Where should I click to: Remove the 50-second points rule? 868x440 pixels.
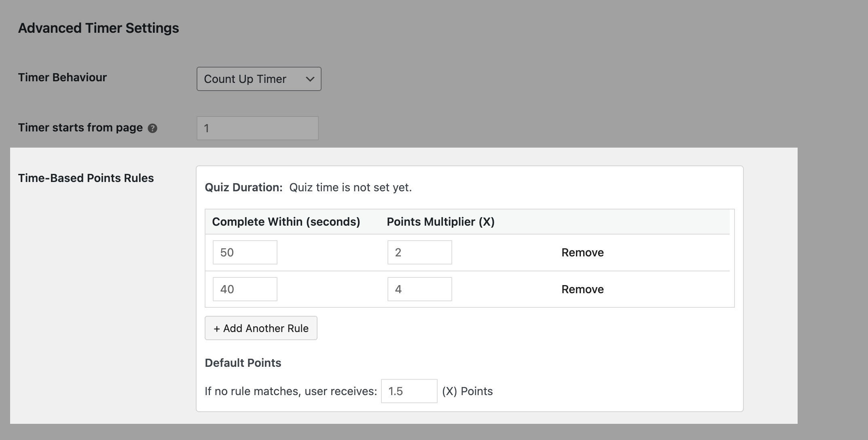(582, 252)
